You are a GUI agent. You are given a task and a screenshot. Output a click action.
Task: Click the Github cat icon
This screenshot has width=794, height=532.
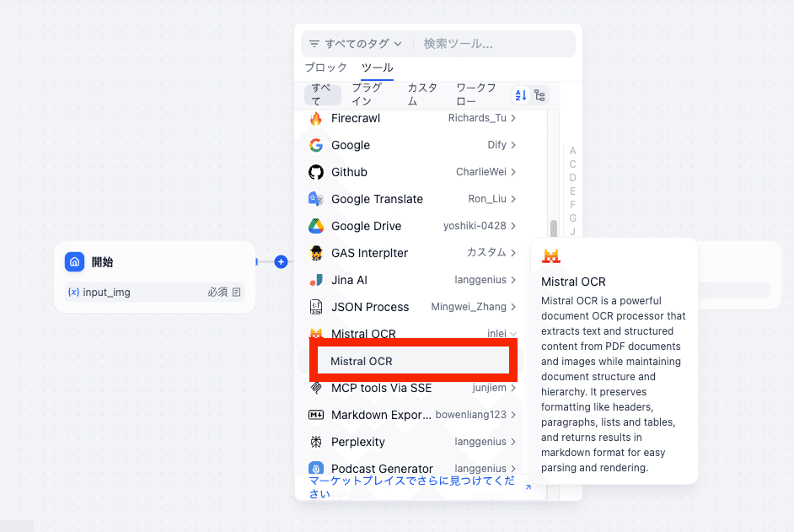tap(315, 172)
